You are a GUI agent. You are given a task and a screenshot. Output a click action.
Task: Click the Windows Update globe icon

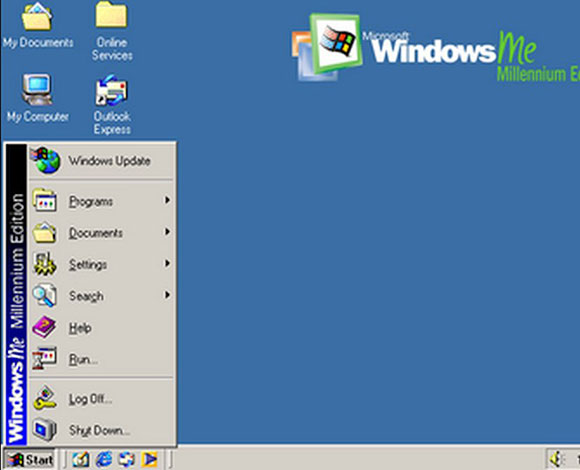coord(45,160)
